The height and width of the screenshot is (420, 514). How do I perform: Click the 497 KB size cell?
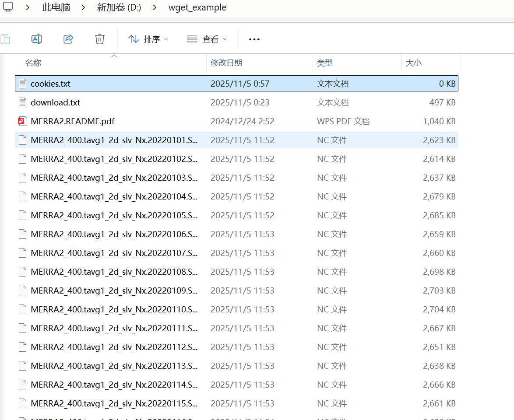(x=443, y=102)
